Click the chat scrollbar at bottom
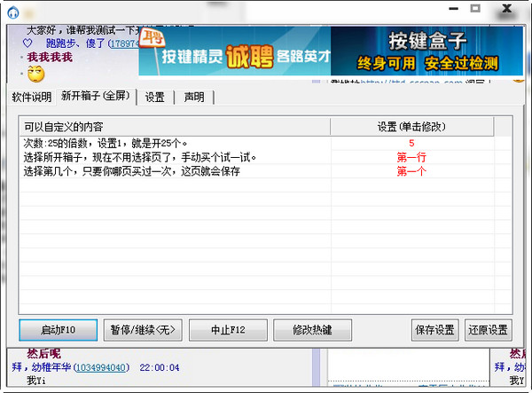The image size is (532, 393). pos(316,367)
